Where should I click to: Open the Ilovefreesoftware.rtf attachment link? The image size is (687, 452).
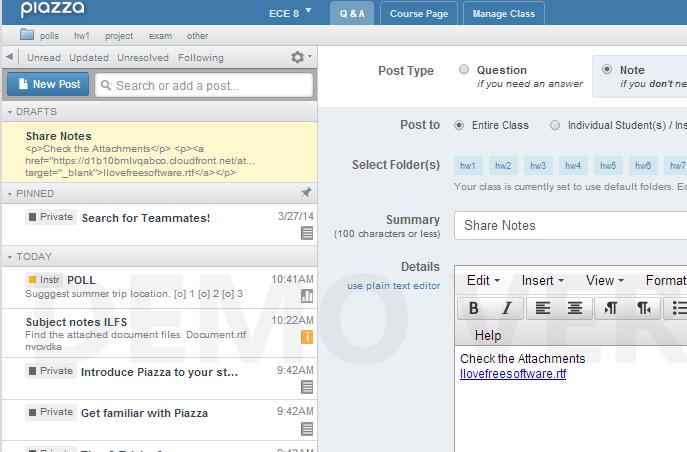click(x=513, y=374)
